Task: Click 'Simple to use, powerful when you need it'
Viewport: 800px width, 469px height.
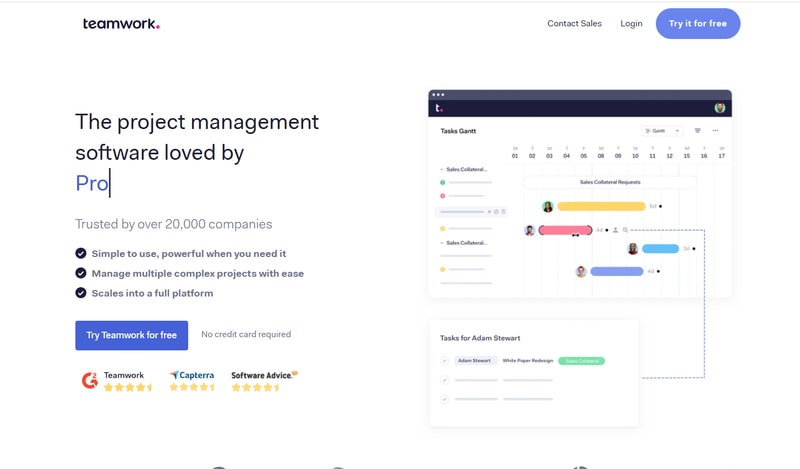Action: tap(189, 254)
